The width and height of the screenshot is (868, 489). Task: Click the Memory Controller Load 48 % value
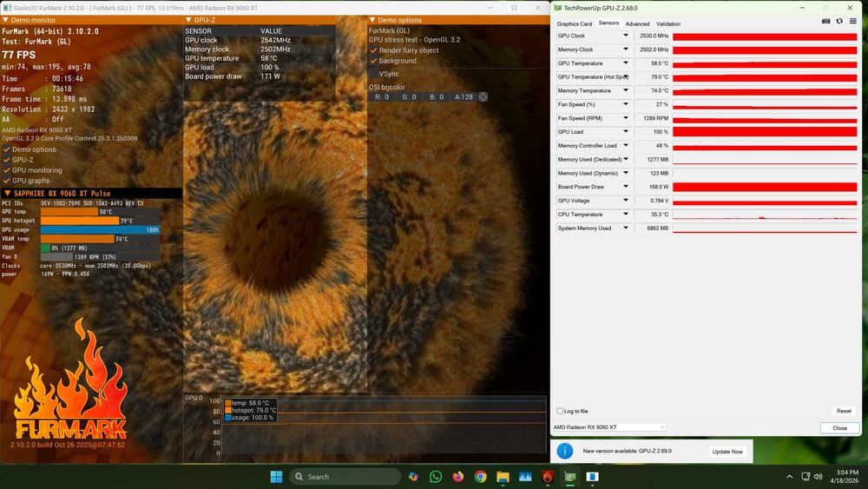[652, 146]
